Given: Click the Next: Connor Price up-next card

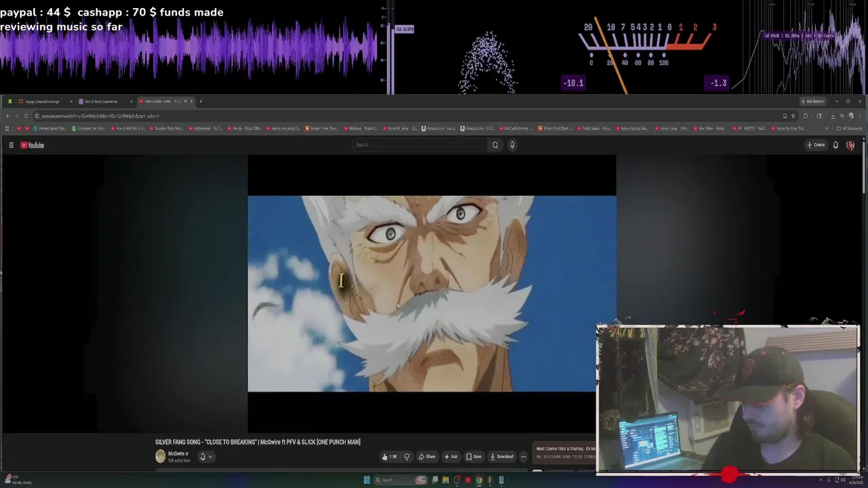Looking at the screenshot, I should click(564, 451).
